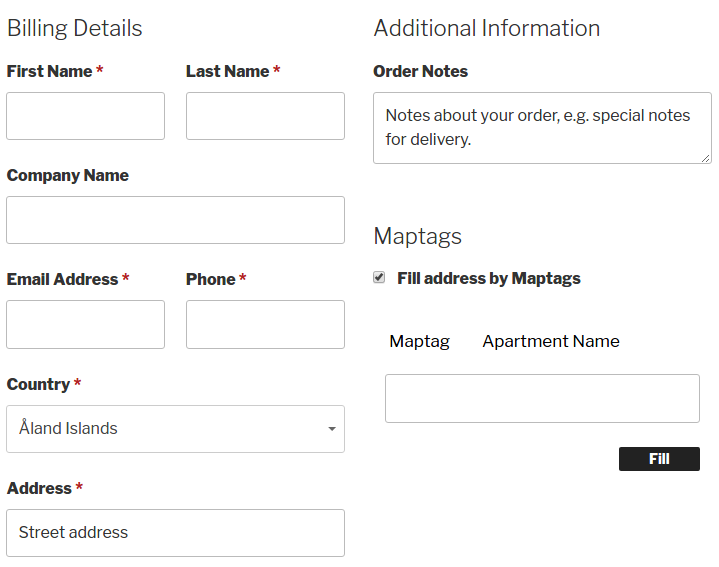Viewport: 719px width, 567px height.
Task: Click the Last Name input field
Action: pos(265,116)
